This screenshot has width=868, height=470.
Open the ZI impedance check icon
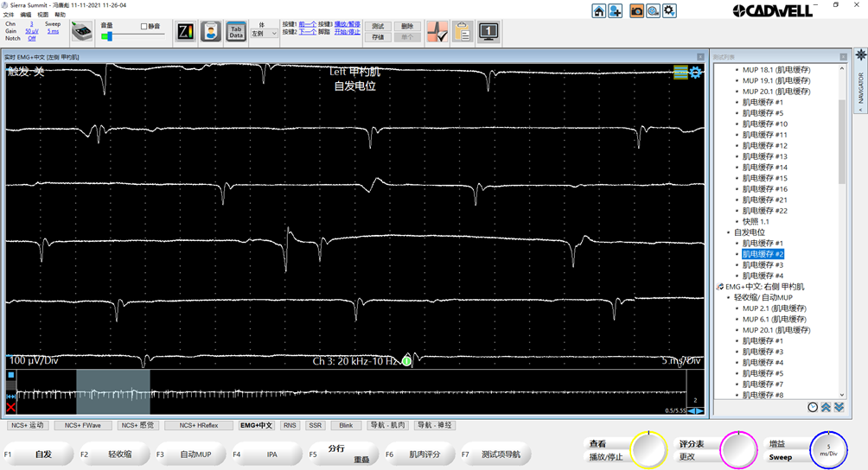coord(185,32)
